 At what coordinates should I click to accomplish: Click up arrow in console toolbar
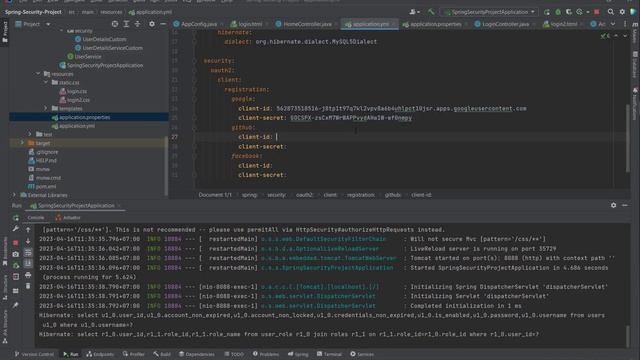pyautogui.click(x=28, y=230)
